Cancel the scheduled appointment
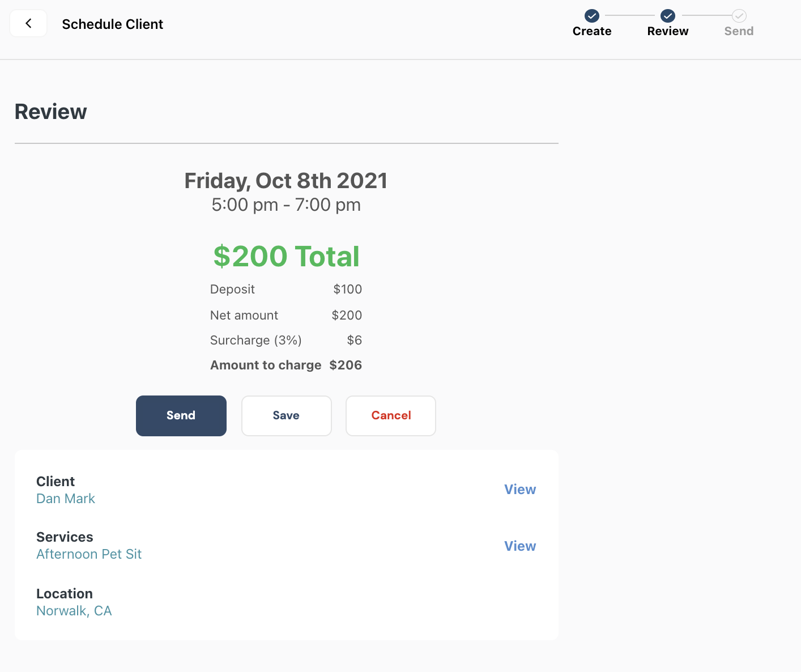 [x=391, y=416]
